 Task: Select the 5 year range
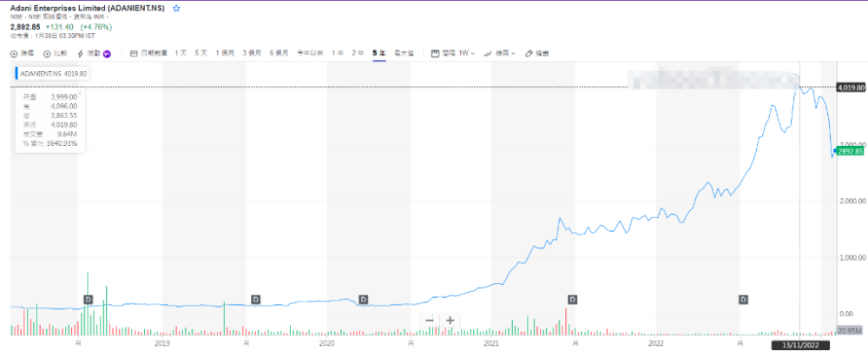[x=378, y=53]
